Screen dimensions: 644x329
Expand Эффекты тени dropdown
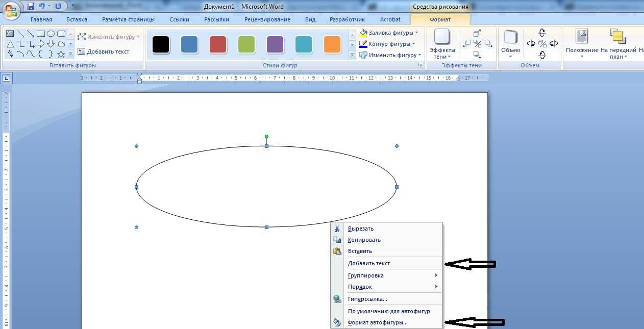442,44
